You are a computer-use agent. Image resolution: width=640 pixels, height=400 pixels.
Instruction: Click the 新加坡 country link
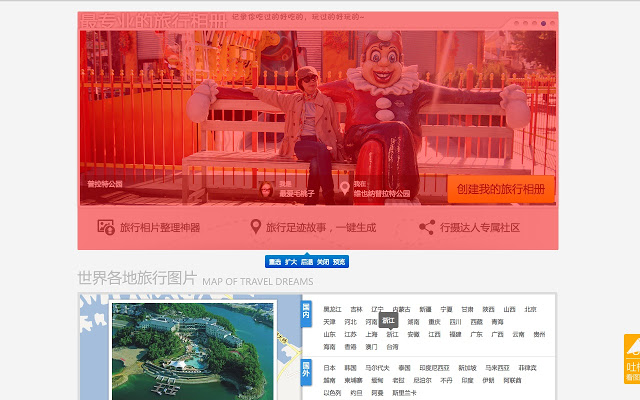[467, 368]
